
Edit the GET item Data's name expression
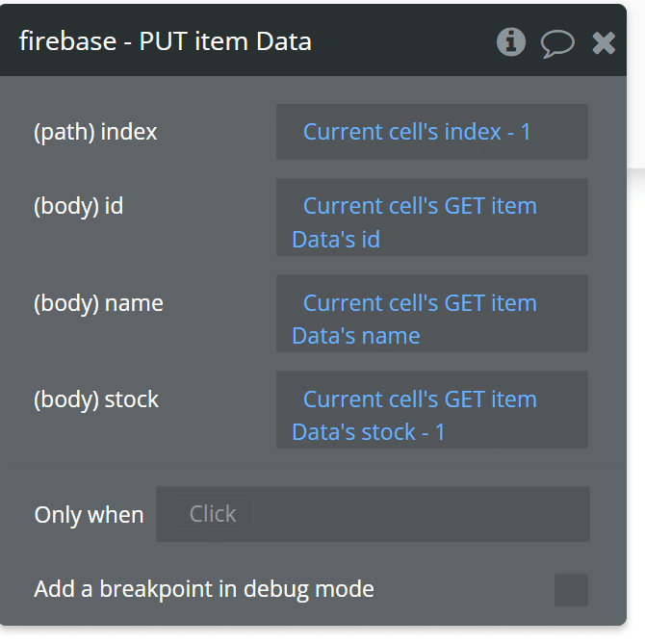[432, 314]
